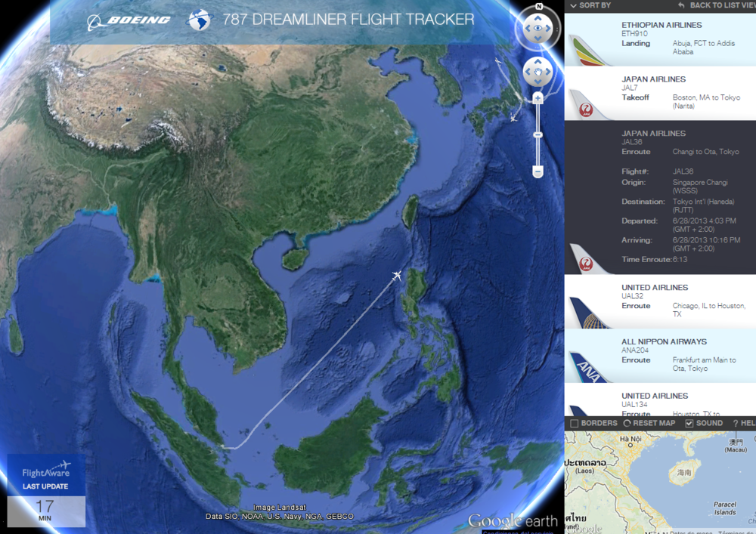This screenshot has height=534, width=756.
Task: Click Reset Map button
Action: (649, 423)
